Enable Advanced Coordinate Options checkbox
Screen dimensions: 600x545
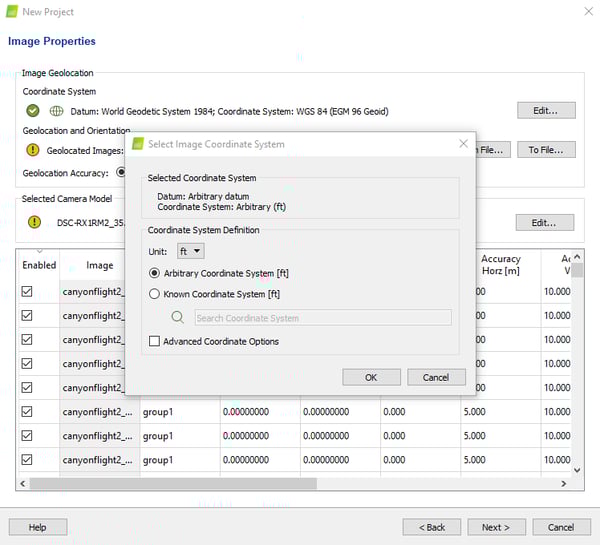pyautogui.click(x=154, y=341)
